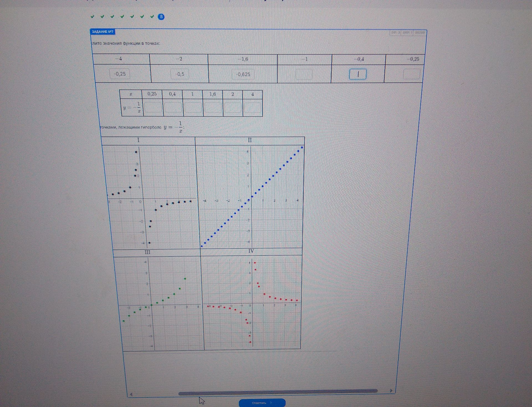Screen dimensions: 532x407
Task: Click the header cell reading -1,6 in the first table
Action: [x=243, y=59]
